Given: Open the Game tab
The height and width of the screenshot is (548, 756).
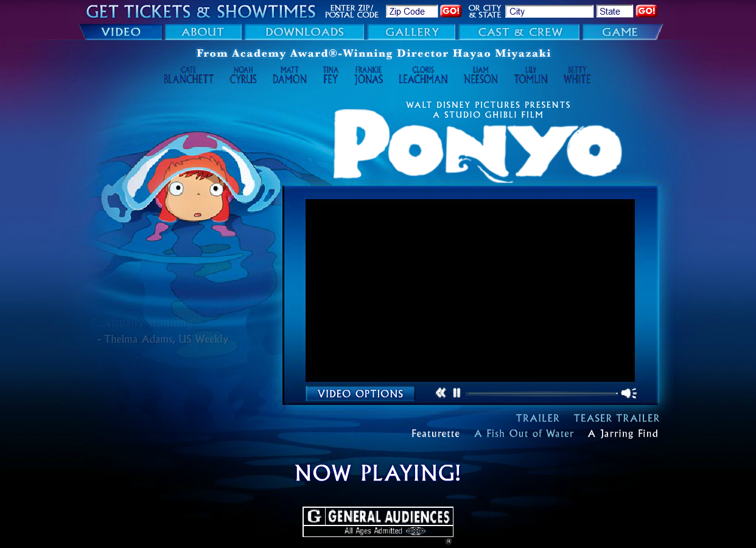Looking at the screenshot, I should click(621, 32).
